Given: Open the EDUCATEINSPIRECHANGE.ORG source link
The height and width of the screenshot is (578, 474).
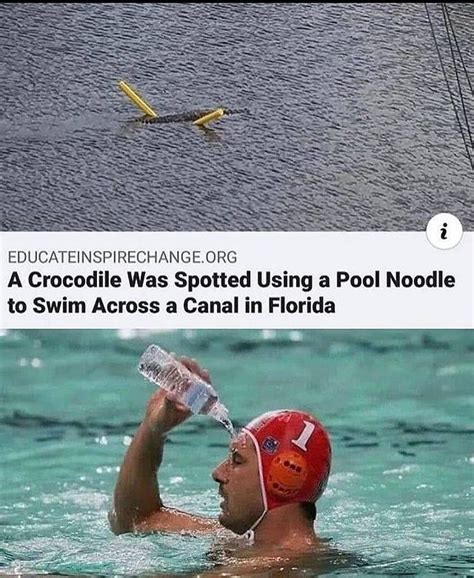Looking at the screenshot, I should point(122,257).
